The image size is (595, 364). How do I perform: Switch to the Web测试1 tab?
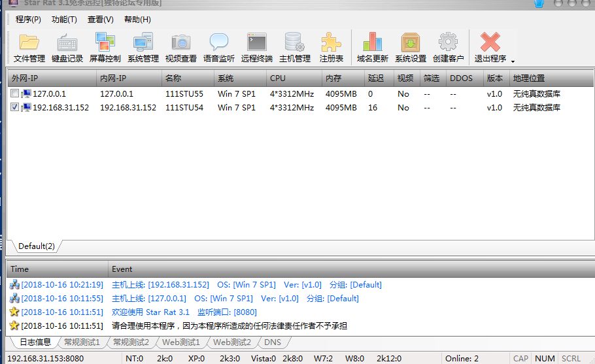click(181, 342)
